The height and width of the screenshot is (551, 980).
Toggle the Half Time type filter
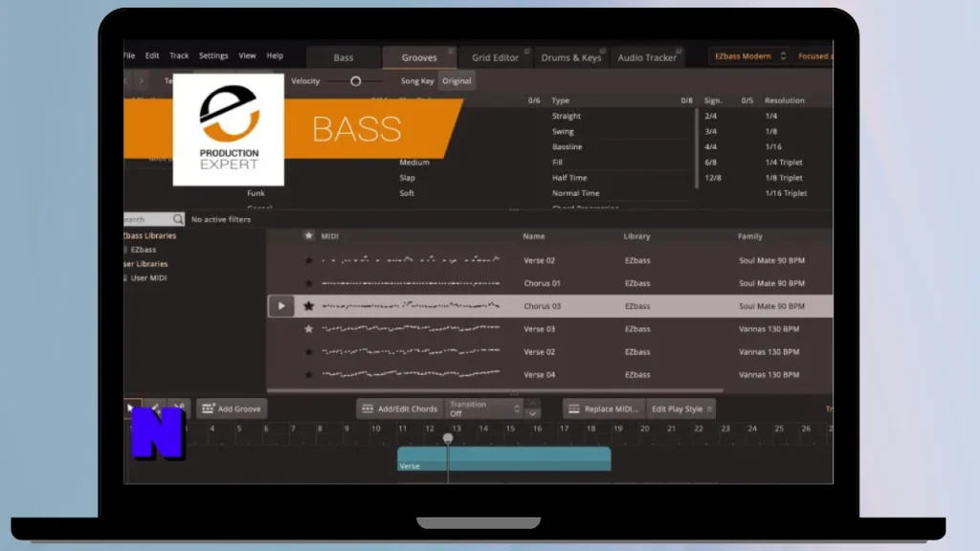click(569, 177)
